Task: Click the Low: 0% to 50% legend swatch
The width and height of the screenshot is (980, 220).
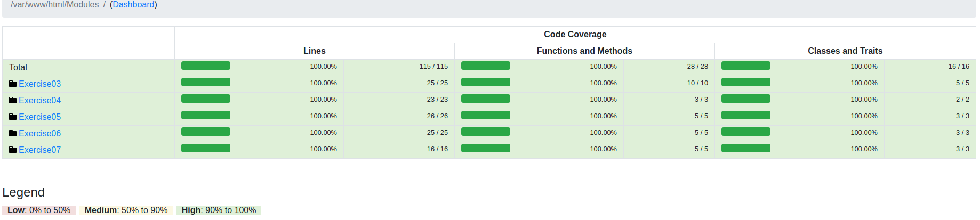Action: pos(39,210)
